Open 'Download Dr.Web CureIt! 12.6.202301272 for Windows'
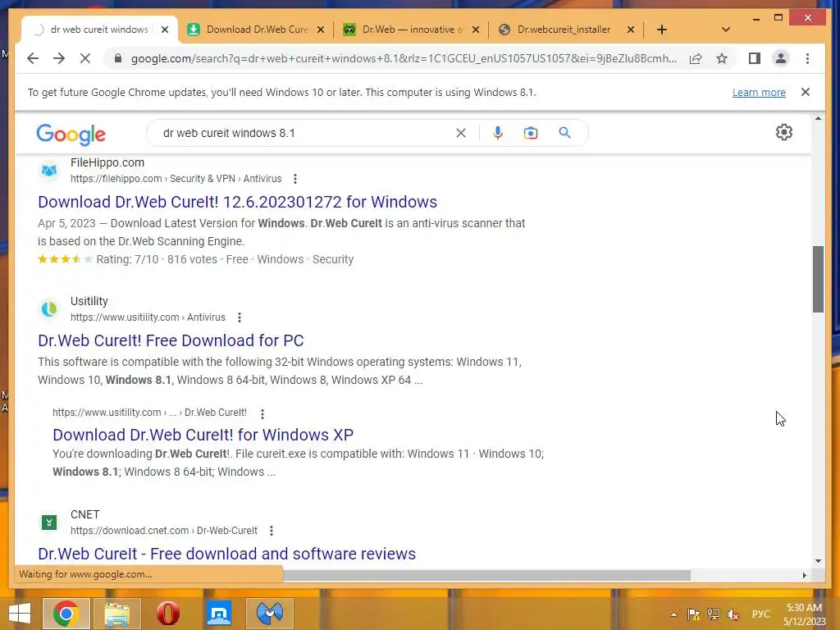 click(237, 202)
